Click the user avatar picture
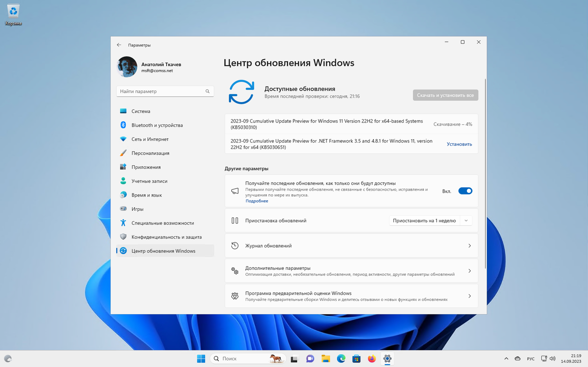The image size is (588, 367). [127, 67]
